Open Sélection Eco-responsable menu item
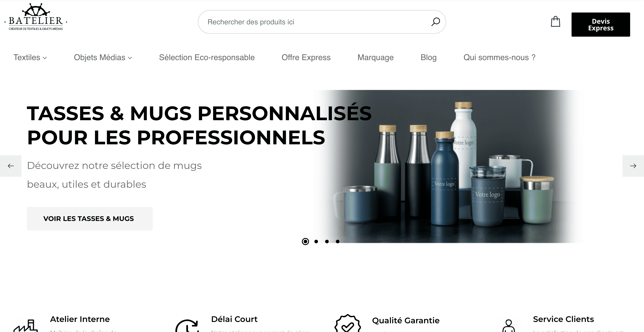This screenshot has height=332, width=644. coord(207,57)
